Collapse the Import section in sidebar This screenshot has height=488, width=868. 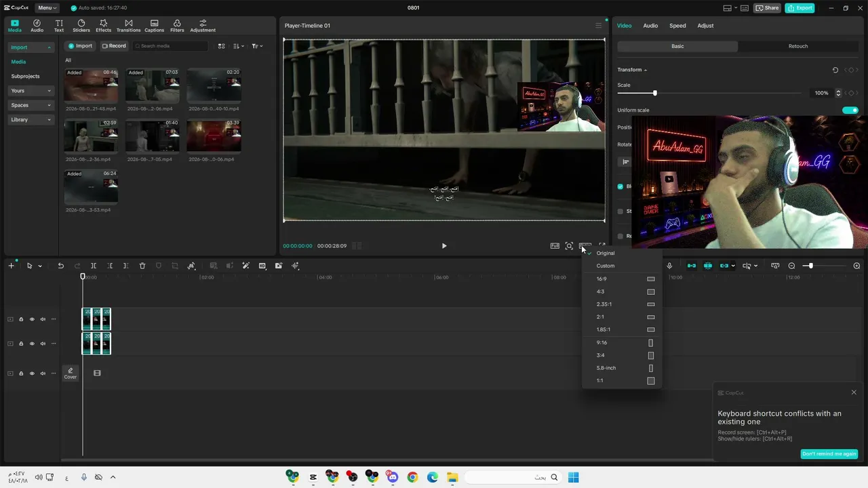point(31,47)
